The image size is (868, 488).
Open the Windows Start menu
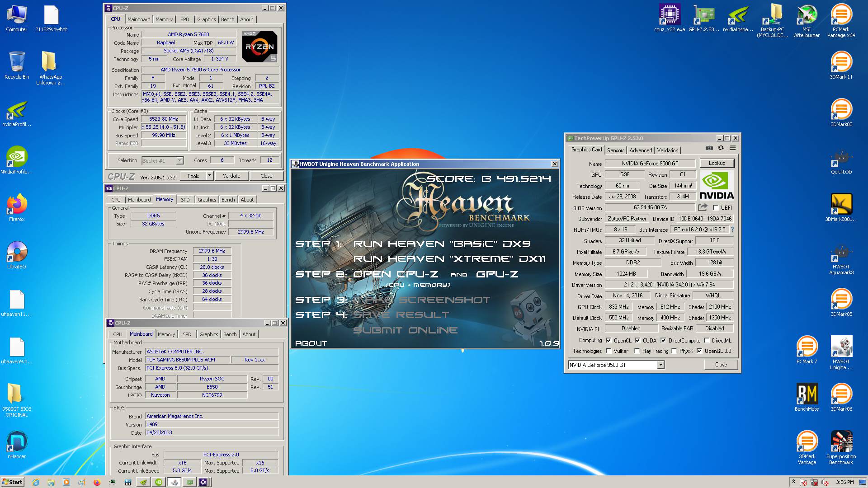tap(12, 482)
